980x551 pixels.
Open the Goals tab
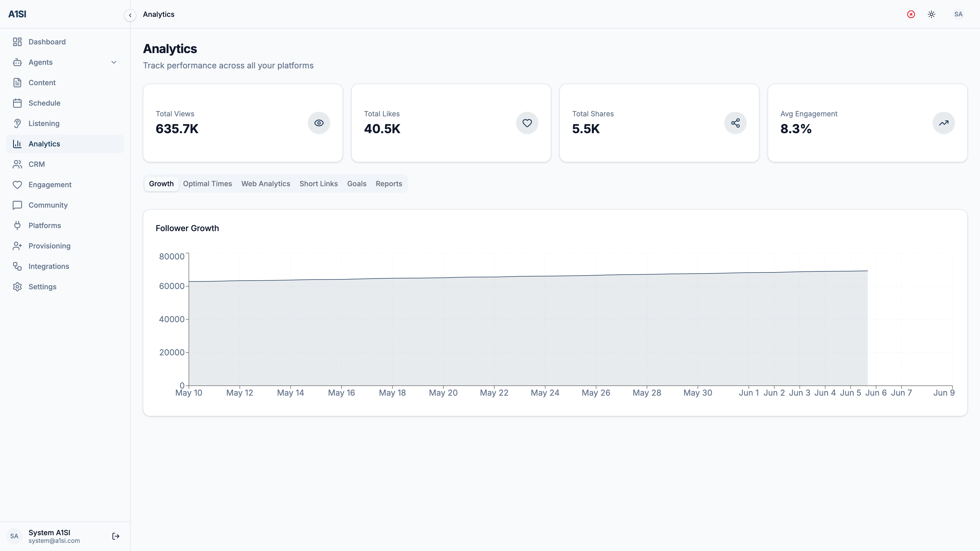click(x=357, y=184)
